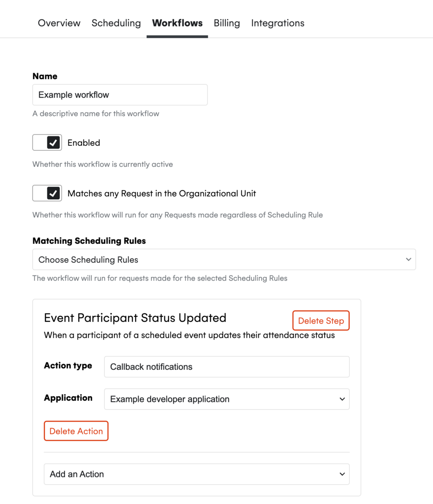The width and height of the screenshot is (433, 504).
Task: Click the Callback notifications action type field
Action: pyautogui.click(x=227, y=366)
